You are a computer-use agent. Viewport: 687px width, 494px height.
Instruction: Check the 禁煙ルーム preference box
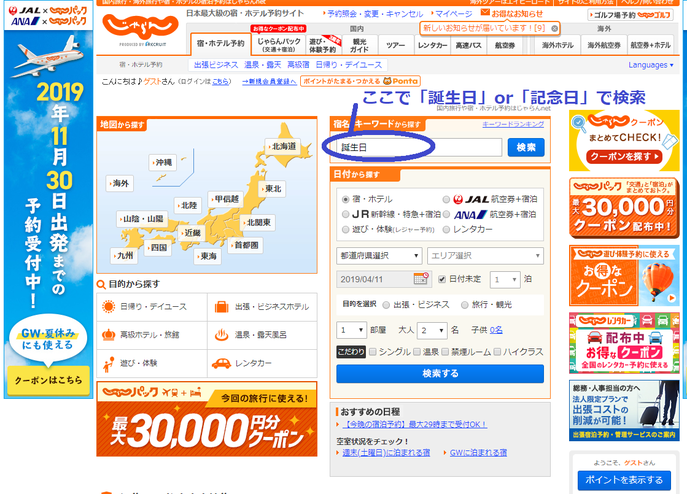(x=445, y=352)
